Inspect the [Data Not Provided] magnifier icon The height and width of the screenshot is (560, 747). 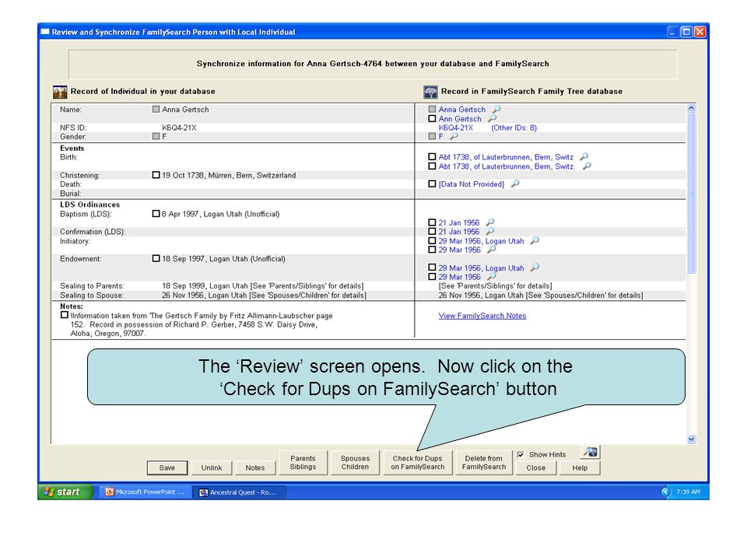click(x=515, y=184)
